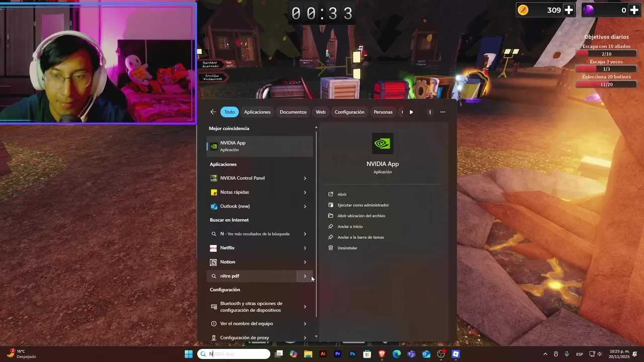Select the 'nitro pdf' search suggestion

click(252, 276)
